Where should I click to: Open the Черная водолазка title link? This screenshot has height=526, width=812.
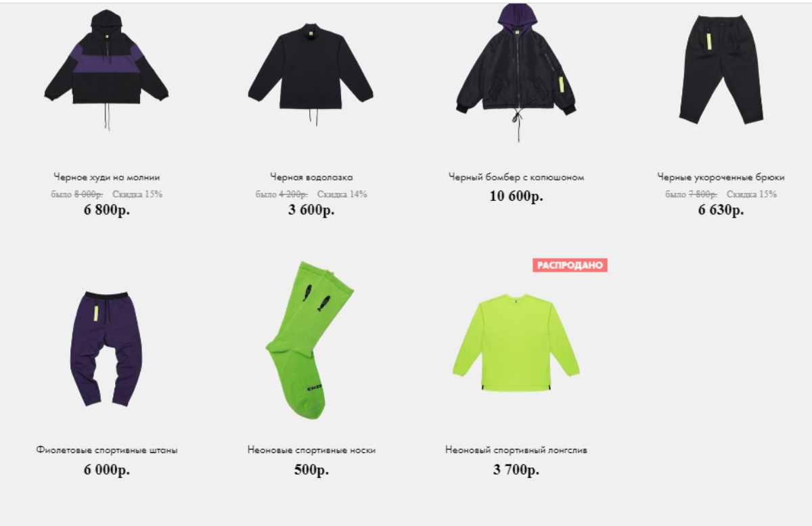(x=311, y=177)
